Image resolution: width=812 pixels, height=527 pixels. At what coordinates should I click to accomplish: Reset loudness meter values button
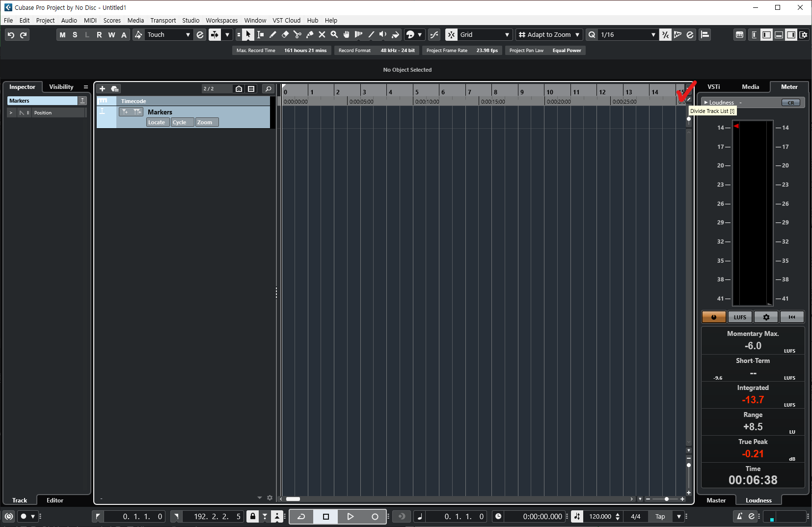[792, 317]
